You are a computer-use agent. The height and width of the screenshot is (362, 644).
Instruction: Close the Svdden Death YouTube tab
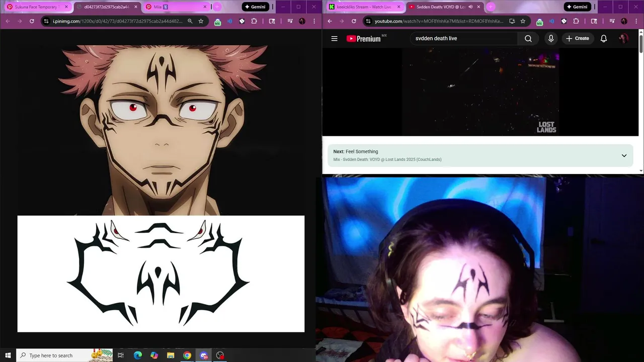point(478,7)
